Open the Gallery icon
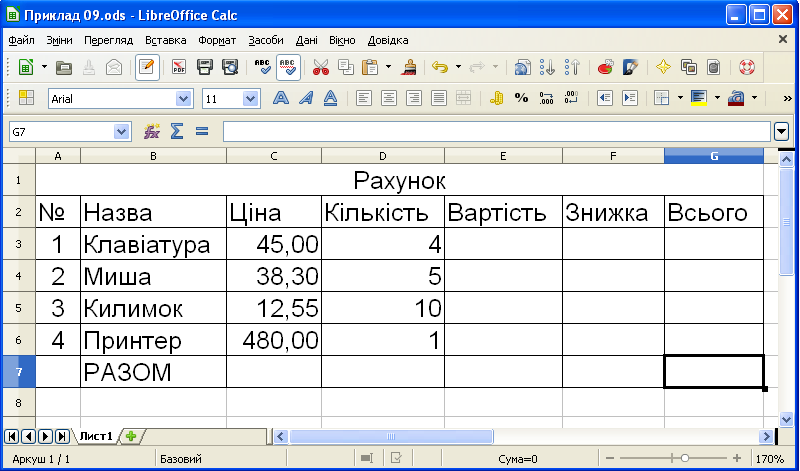This screenshot has width=800, height=471. [689, 67]
